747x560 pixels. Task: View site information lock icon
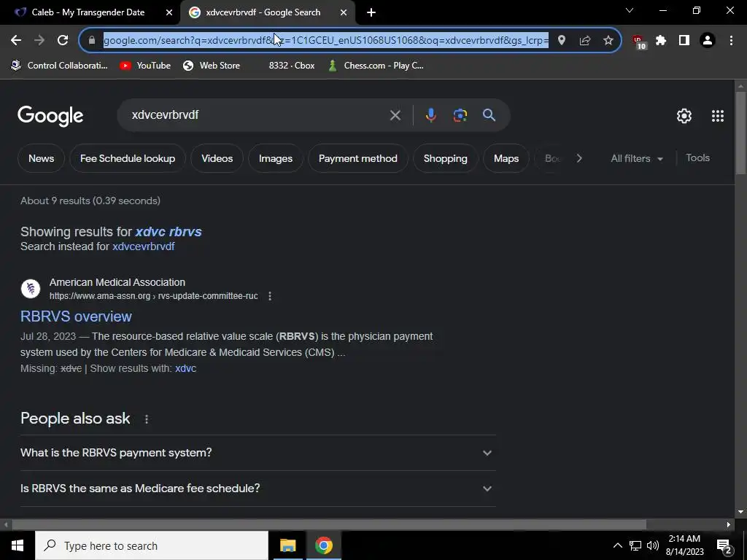coord(92,41)
